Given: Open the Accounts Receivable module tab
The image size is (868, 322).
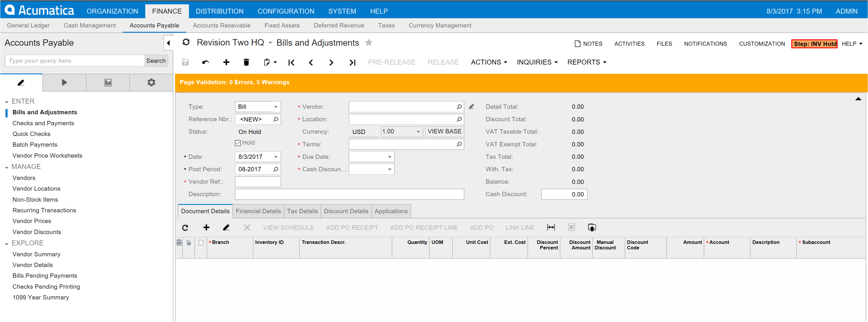Looking at the screenshot, I should [222, 25].
